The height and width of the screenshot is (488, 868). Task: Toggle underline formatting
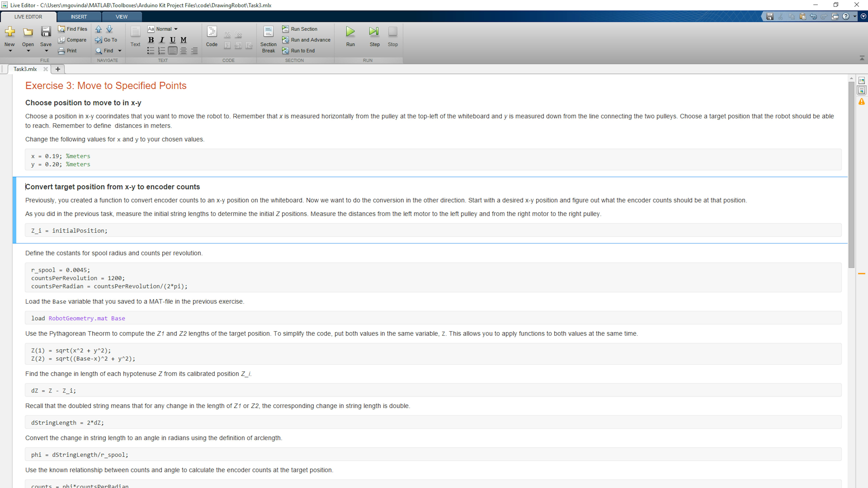pos(173,40)
